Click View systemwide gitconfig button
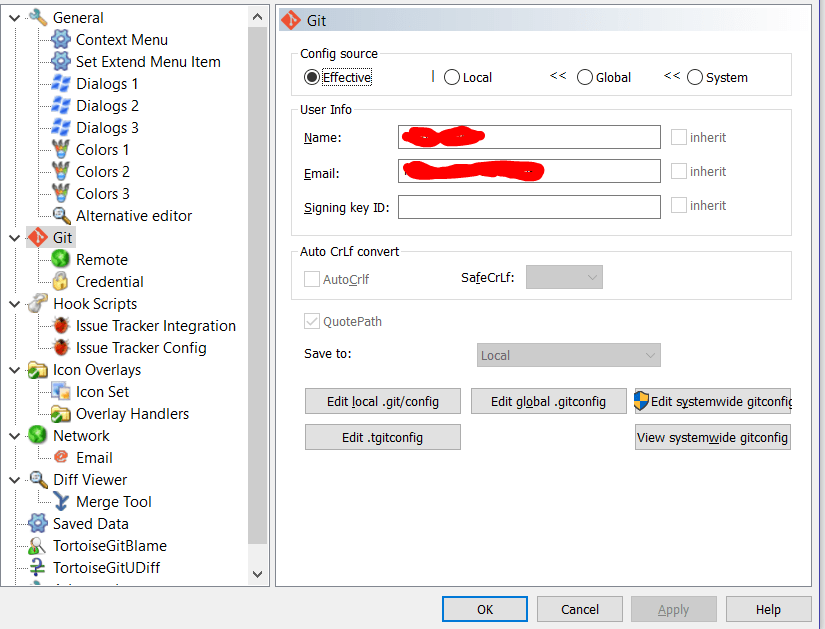 pyautogui.click(x=712, y=437)
